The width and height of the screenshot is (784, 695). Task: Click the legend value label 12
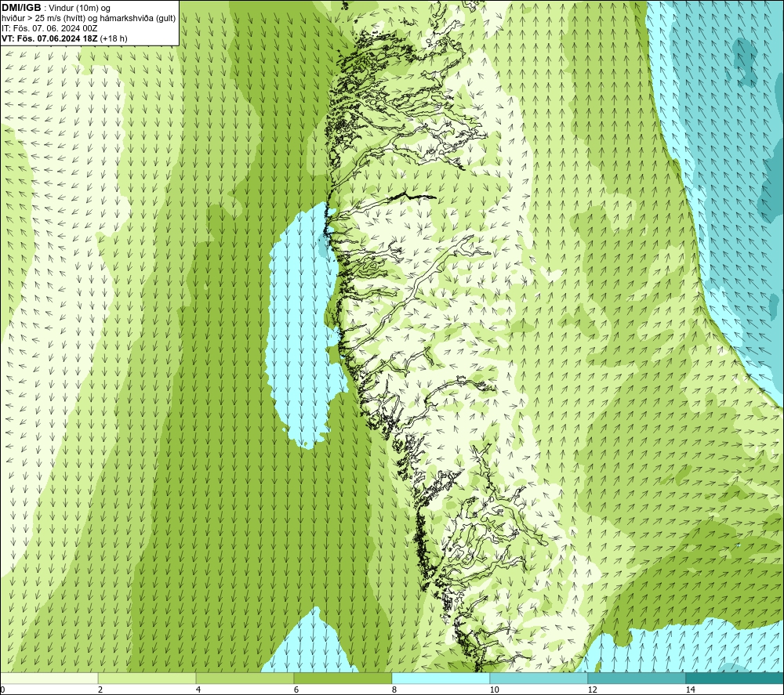click(592, 690)
